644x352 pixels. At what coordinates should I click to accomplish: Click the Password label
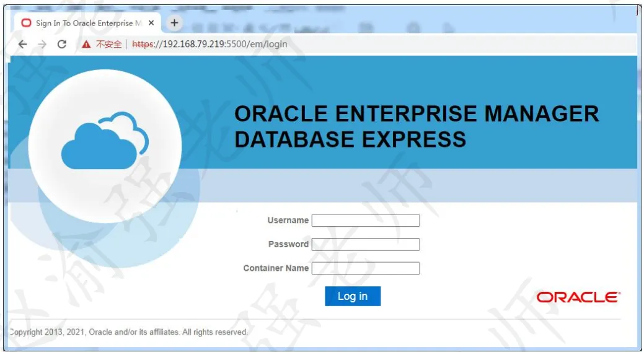[x=288, y=244]
